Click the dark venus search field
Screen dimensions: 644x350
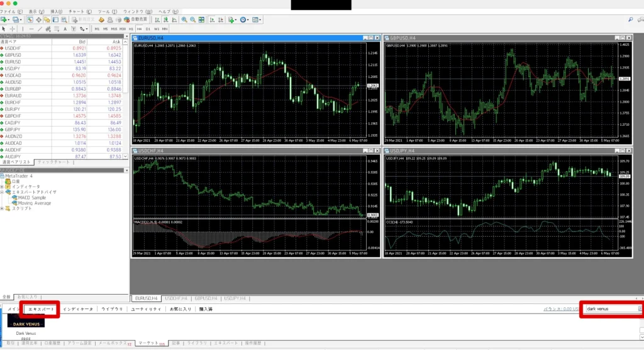610,309
